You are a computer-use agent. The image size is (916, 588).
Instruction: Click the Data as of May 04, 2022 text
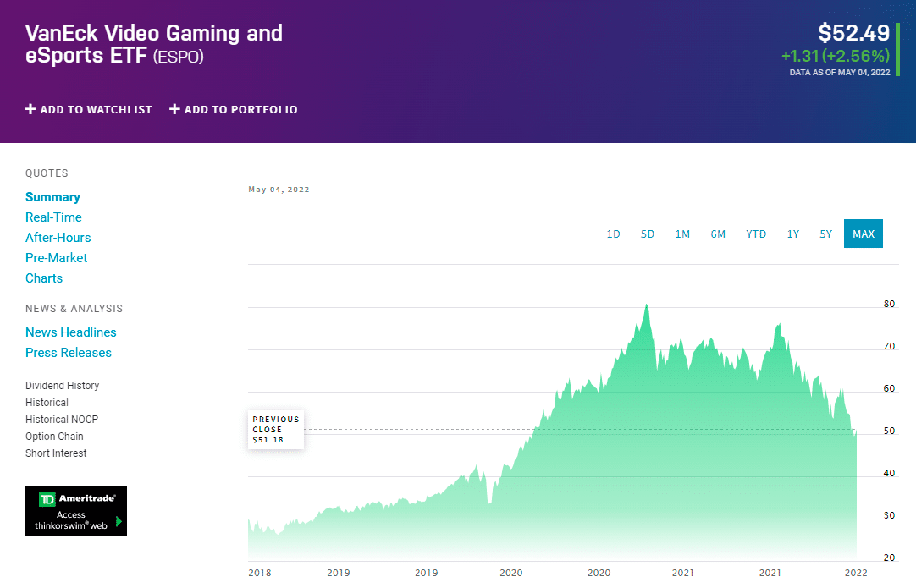(x=840, y=73)
